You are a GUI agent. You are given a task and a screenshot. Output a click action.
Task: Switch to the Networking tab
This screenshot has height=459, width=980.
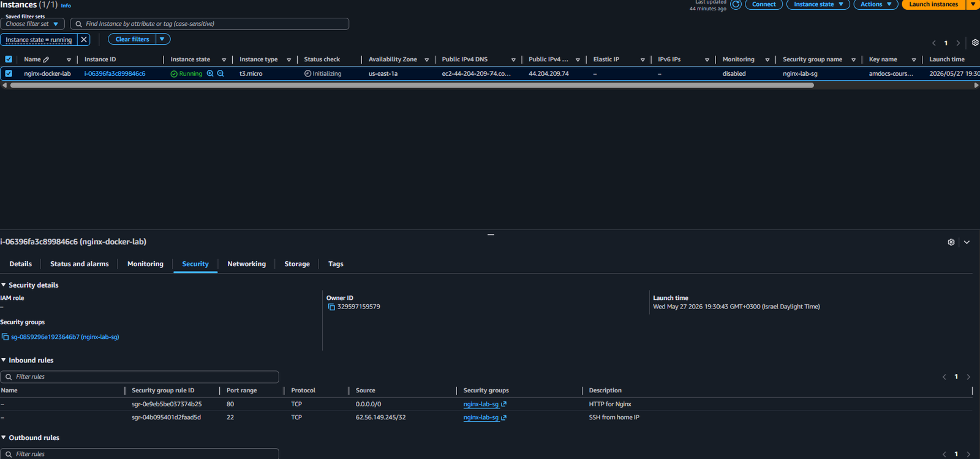click(247, 264)
